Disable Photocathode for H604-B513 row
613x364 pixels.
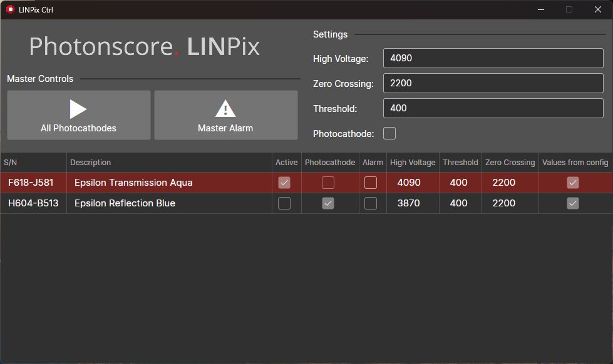pyautogui.click(x=328, y=203)
